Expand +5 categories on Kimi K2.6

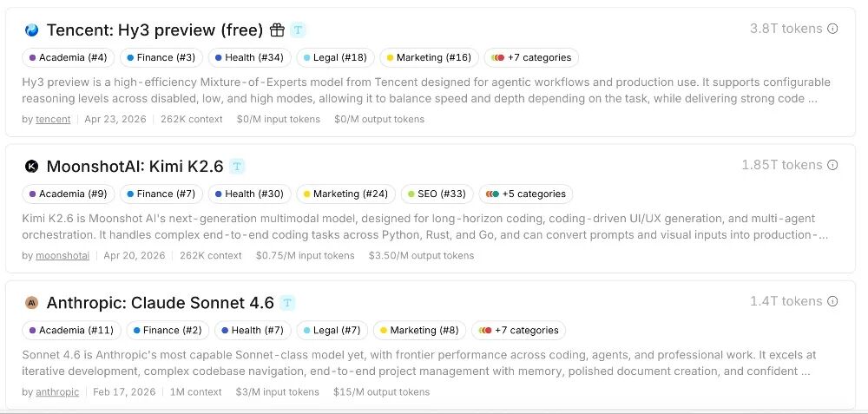click(x=526, y=194)
